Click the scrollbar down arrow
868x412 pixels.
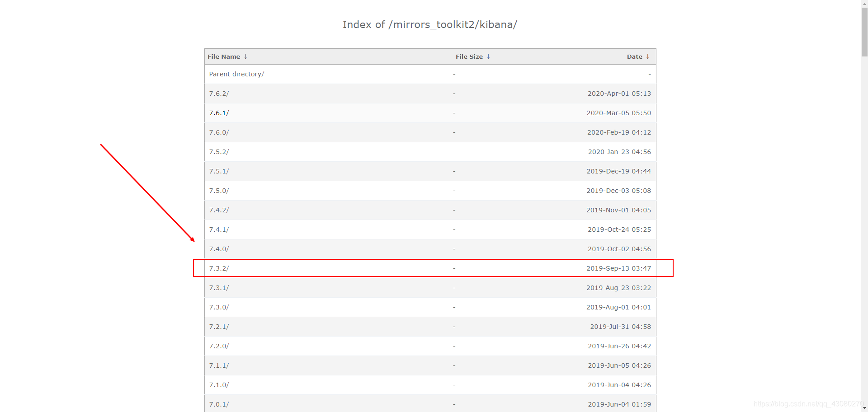pyautogui.click(x=864, y=408)
